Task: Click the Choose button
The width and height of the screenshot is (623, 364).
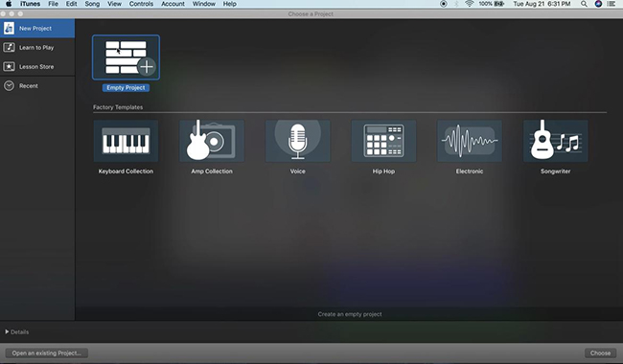Action: [x=600, y=353]
